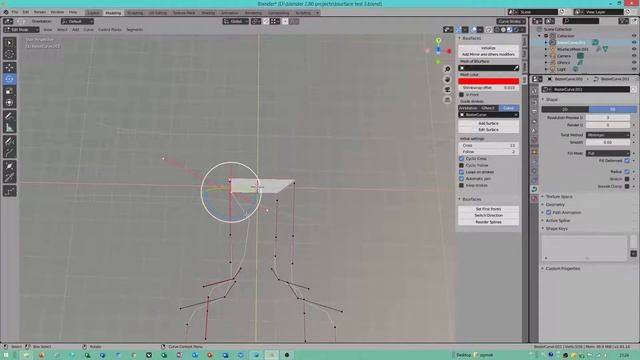Open the Segments menu
The image size is (640, 360).
click(x=134, y=30)
